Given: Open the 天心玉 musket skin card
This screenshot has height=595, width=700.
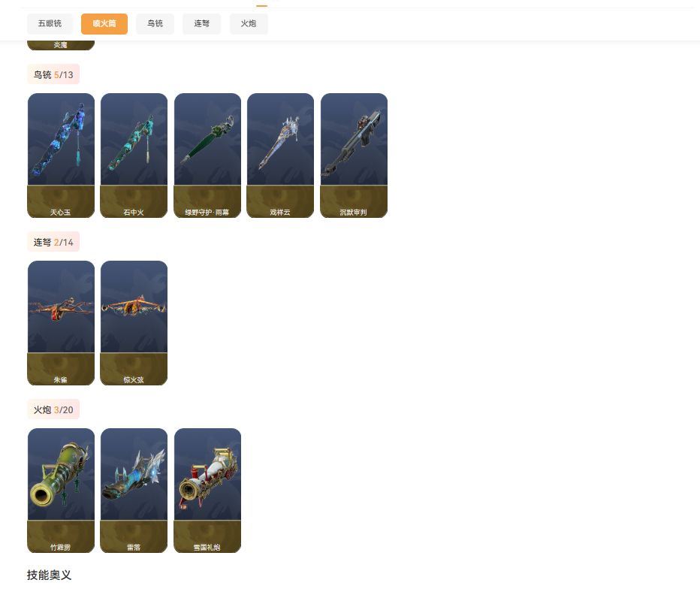Looking at the screenshot, I should [61, 156].
